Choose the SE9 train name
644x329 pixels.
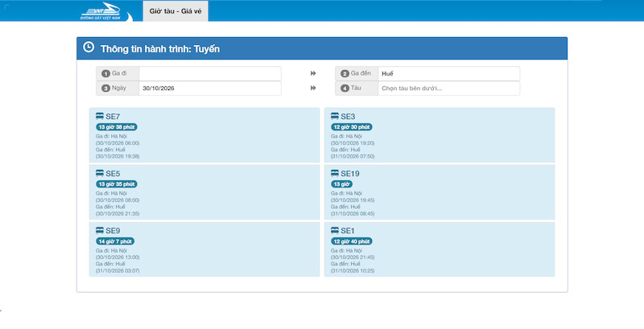[x=113, y=231]
